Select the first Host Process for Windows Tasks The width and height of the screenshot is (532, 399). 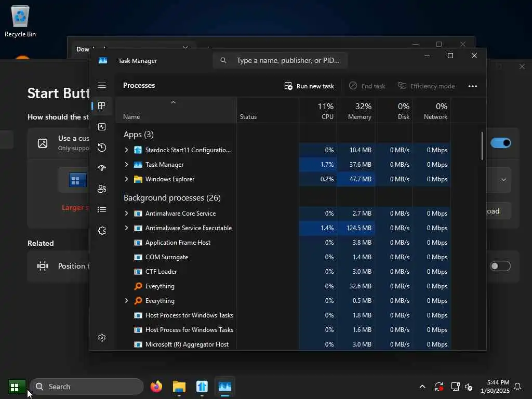tap(283, 315)
